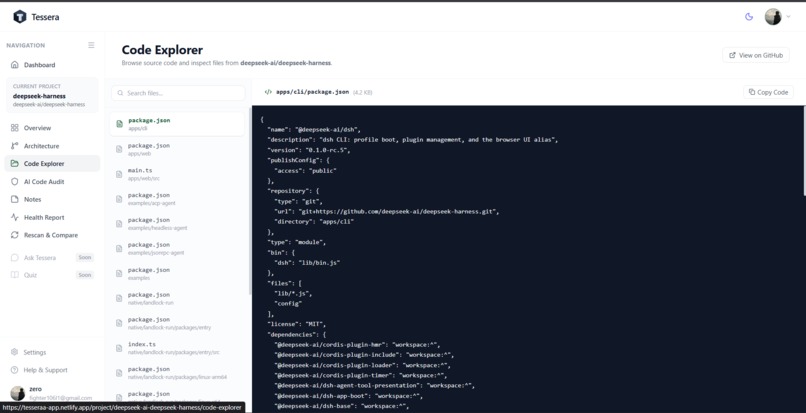Open AI Code Audit

coord(52,182)
